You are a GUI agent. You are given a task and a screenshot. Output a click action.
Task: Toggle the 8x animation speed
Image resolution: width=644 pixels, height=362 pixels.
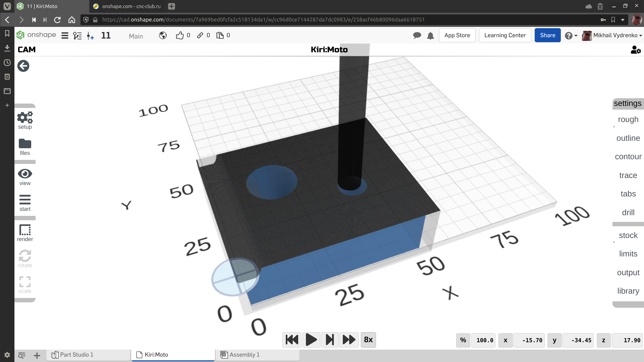coord(368,340)
